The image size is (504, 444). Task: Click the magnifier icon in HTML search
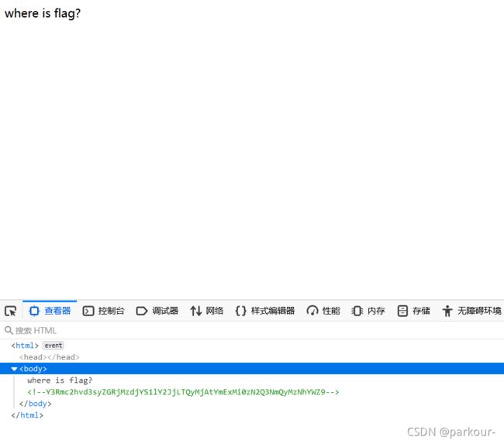pos(9,330)
